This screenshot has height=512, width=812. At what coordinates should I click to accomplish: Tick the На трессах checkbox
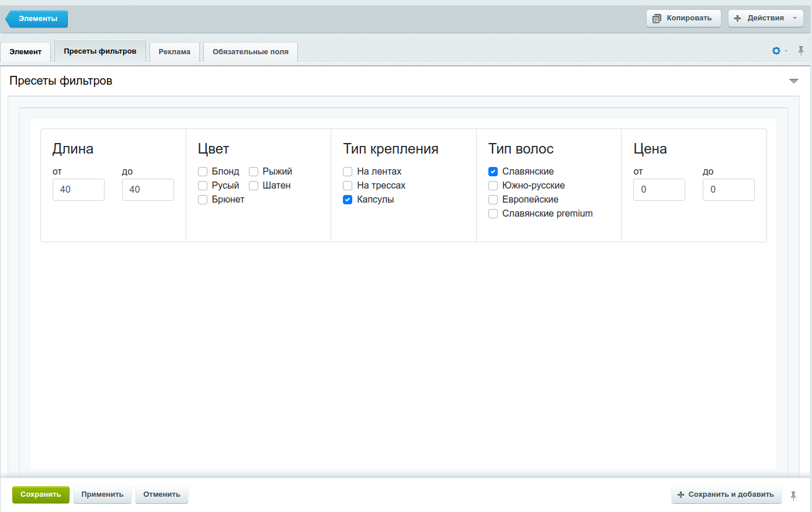(x=348, y=186)
